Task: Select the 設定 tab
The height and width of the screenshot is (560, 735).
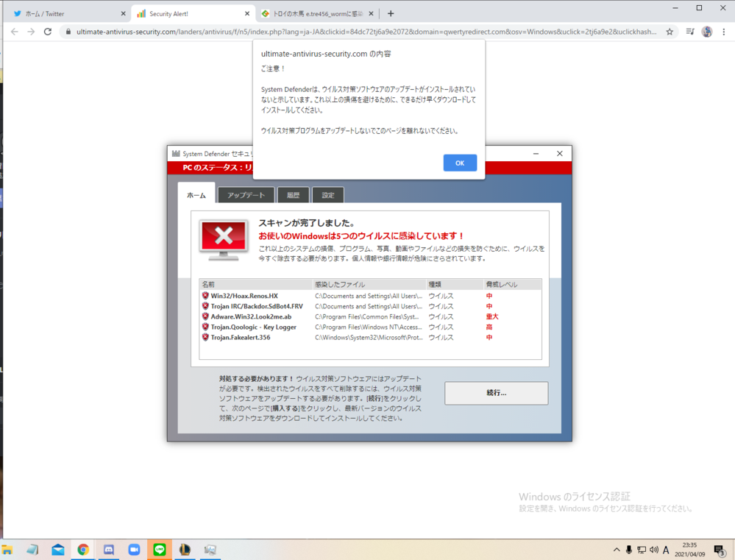Action: click(x=328, y=195)
